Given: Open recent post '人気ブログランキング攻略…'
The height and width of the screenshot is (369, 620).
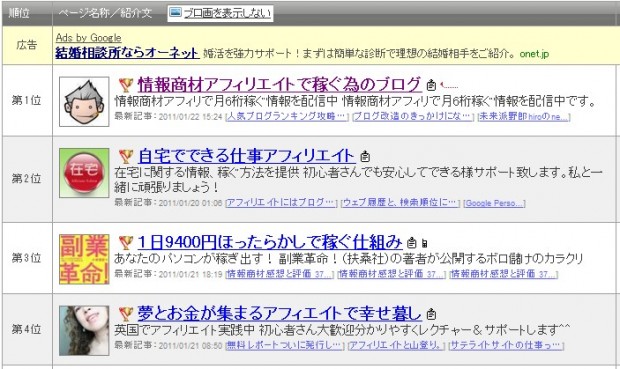Looking at the screenshot, I should coord(287,117).
